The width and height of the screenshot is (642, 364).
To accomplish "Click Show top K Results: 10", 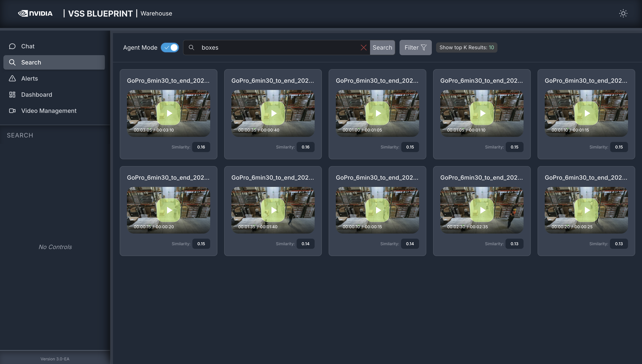I will (x=466, y=48).
